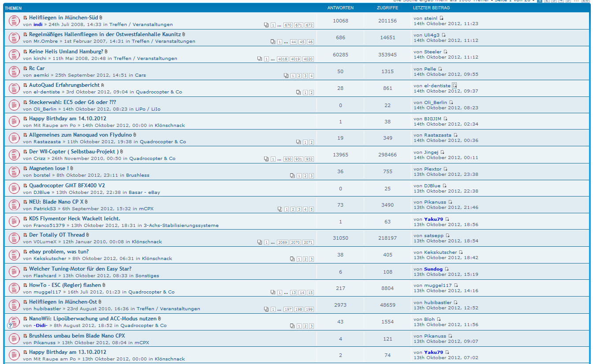
Task: Open last poster profile Yaku79 in KDS Flymentor row
Action: click(433, 219)
